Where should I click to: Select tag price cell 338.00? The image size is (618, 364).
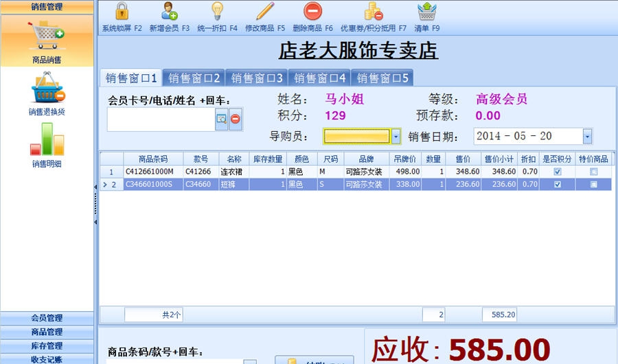[x=405, y=184]
